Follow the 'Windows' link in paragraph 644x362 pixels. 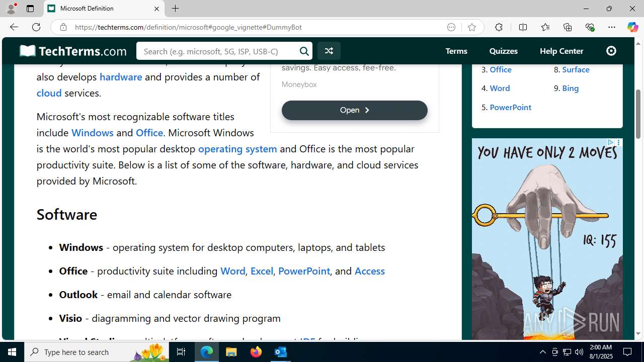(92, 132)
